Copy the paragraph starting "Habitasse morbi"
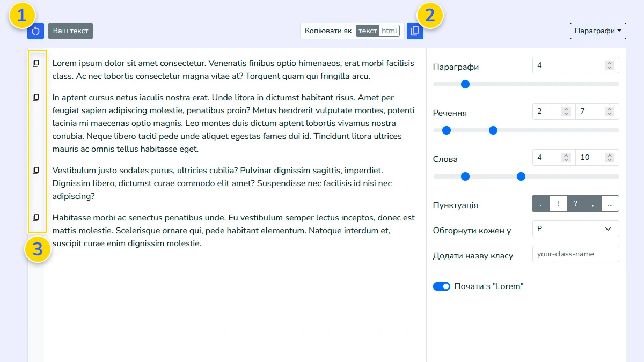This screenshot has width=644, height=362. pos(36,218)
